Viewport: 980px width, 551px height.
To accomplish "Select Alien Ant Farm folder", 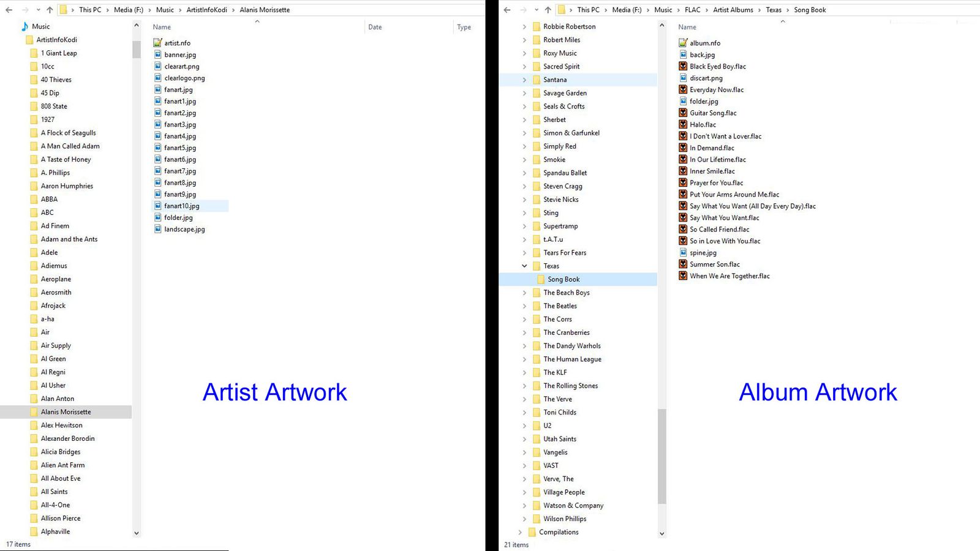I will [62, 465].
